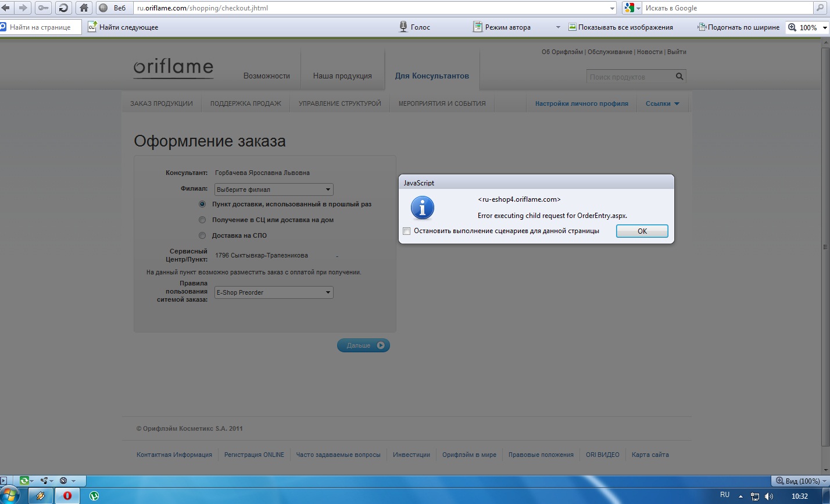
Task: Open the Для Консультантов tab
Action: tap(432, 76)
